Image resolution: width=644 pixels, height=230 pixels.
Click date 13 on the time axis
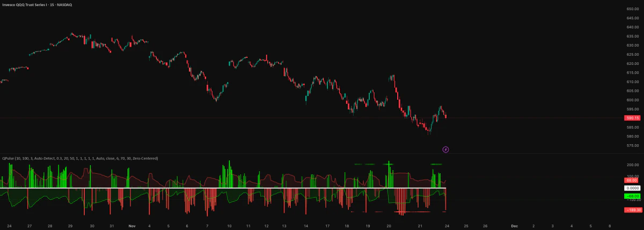[285, 226]
